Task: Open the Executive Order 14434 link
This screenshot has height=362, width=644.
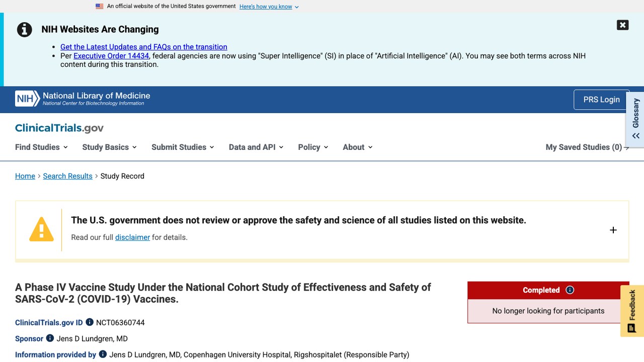Action: (x=111, y=56)
